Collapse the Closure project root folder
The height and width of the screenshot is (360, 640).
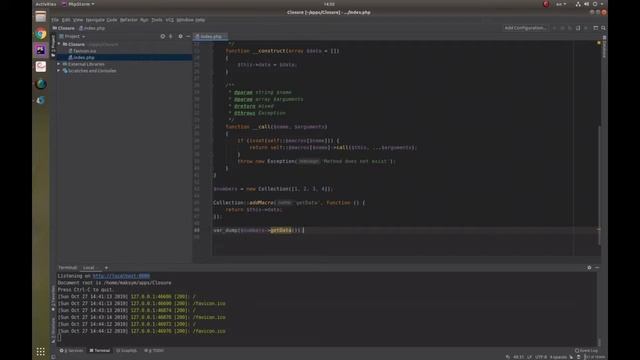59,44
